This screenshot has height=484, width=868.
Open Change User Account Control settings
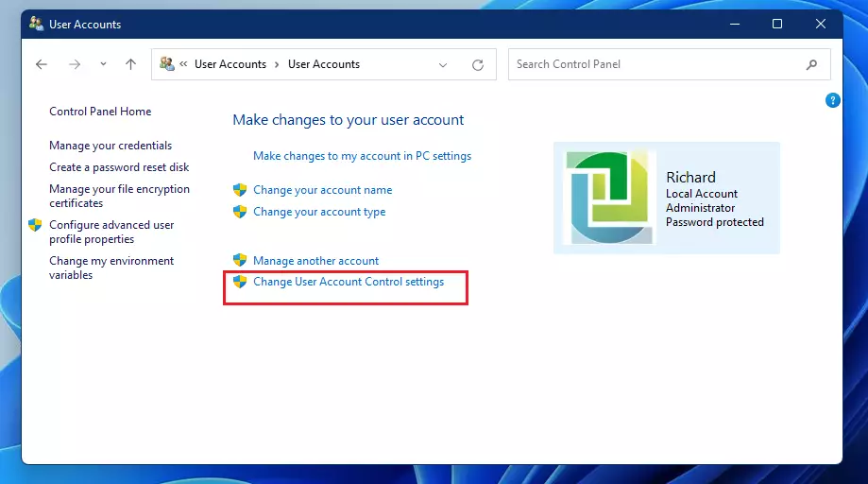point(349,282)
